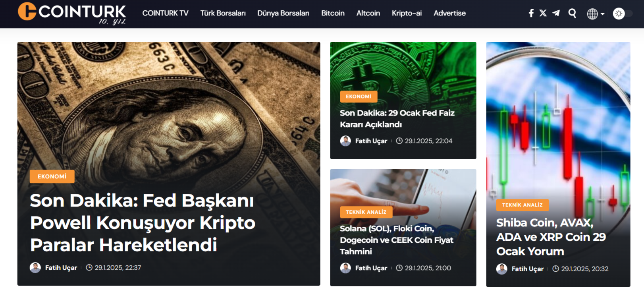Open Solana, Floki Coin price forecast headline

tap(397, 240)
